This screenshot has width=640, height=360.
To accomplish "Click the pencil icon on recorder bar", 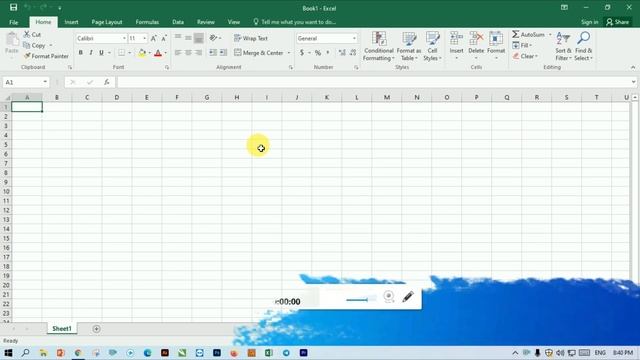I will pos(407,297).
